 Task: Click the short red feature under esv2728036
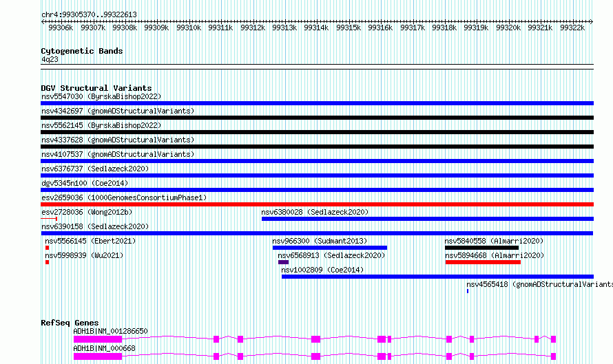pyautogui.click(x=50, y=219)
